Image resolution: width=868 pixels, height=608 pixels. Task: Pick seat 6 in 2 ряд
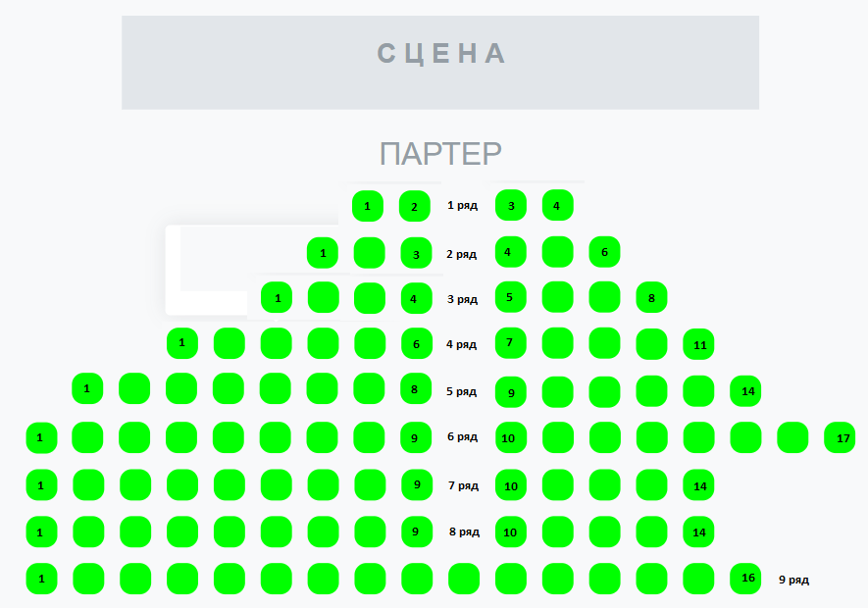point(604,252)
